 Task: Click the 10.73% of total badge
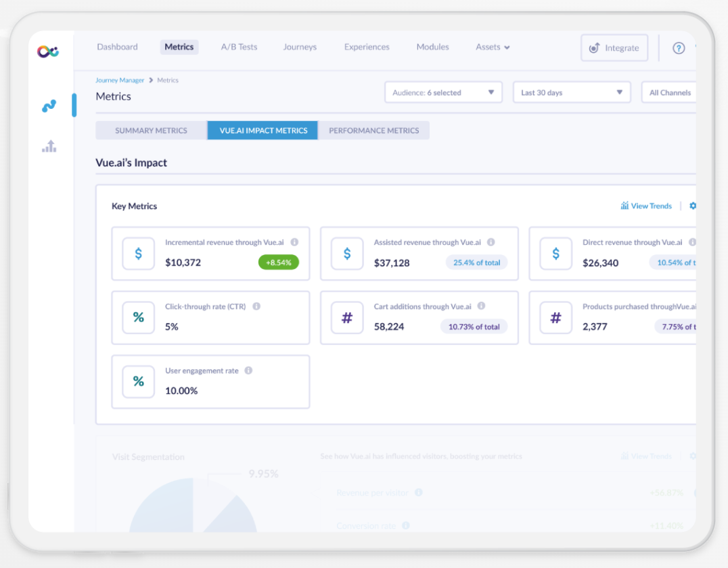click(x=474, y=326)
